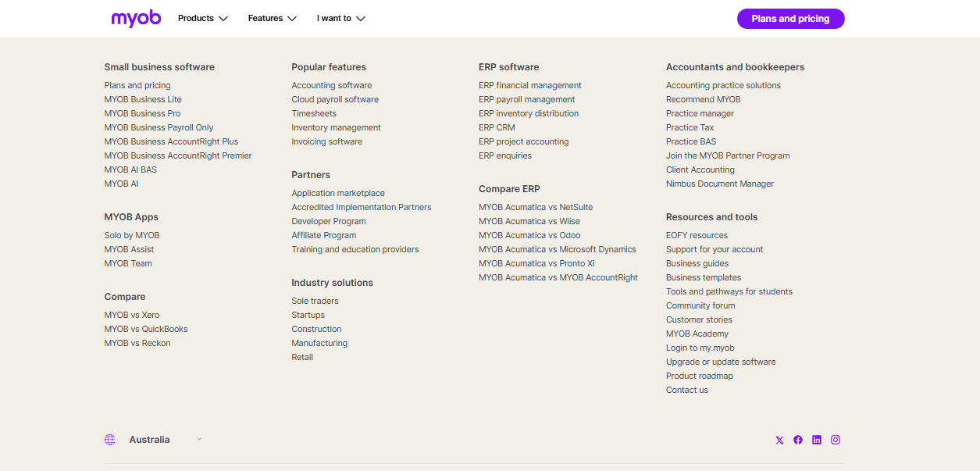This screenshot has width=980, height=471.
Task: Open ERP financial management page
Action: [530, 85]
